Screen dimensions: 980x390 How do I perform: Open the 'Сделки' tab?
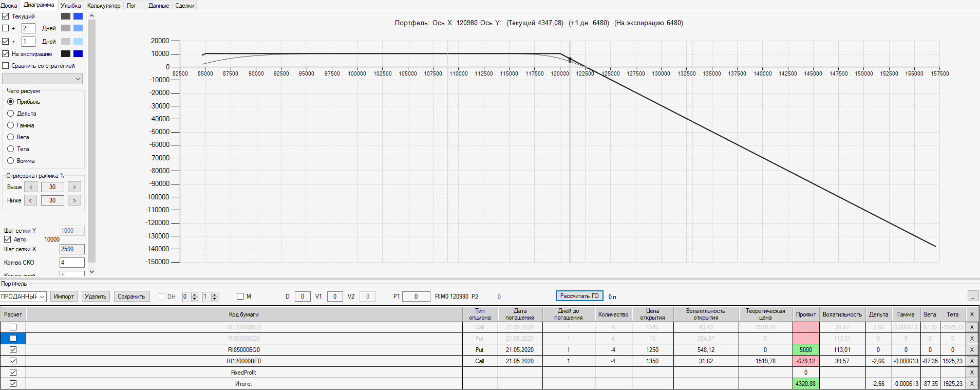[185, 6]
